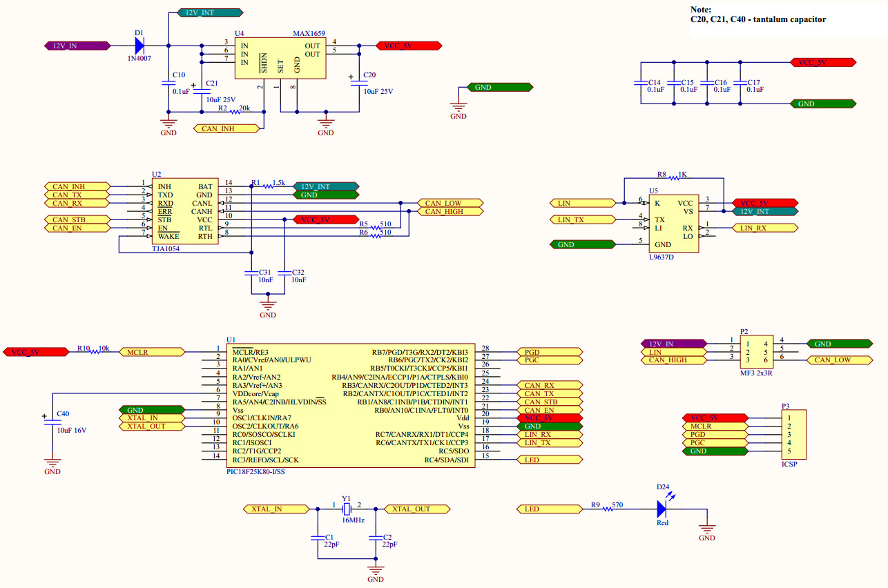Select the purple 12V_IN port near D1
This screenshot has width=888, height=588.
coord(77,46)
